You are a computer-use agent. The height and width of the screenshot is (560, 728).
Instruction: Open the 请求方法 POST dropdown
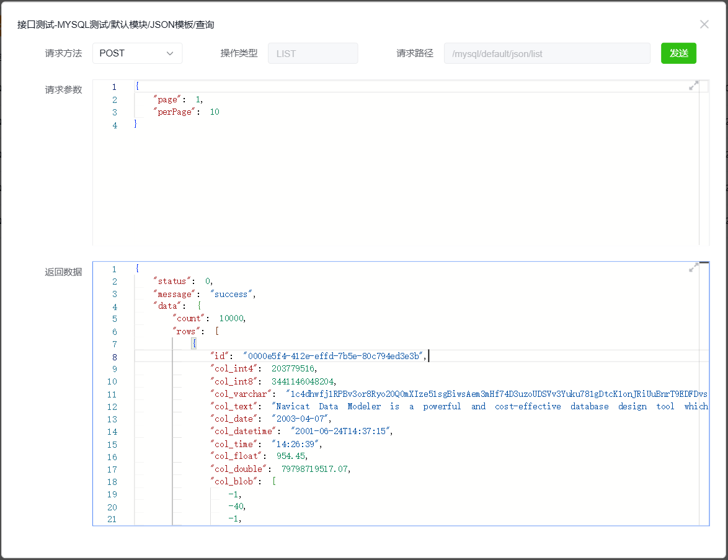point(137,53)
